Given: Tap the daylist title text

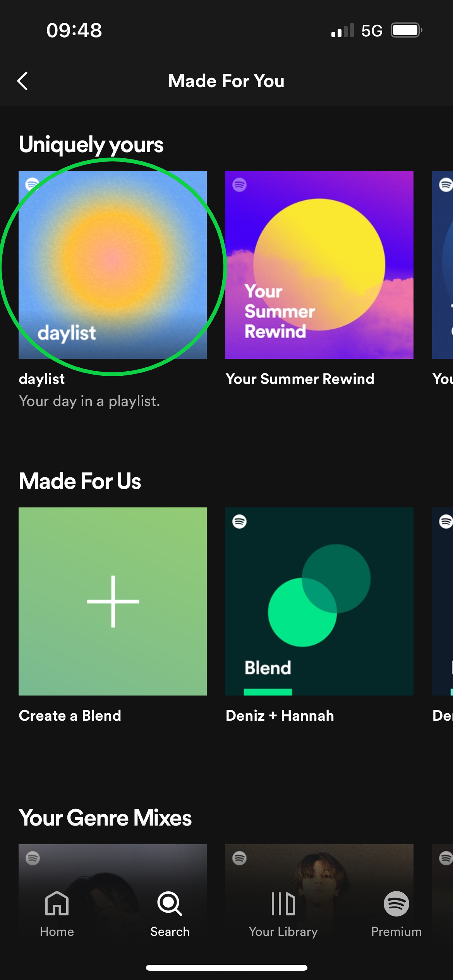Looking at the screenshot, I should click(42, 379).
